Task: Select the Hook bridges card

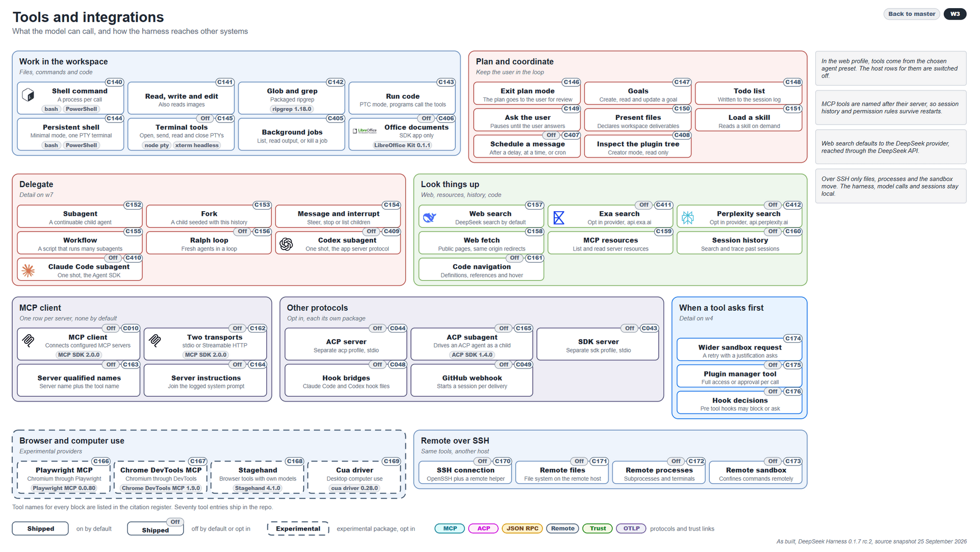Action: pos(346,381)
